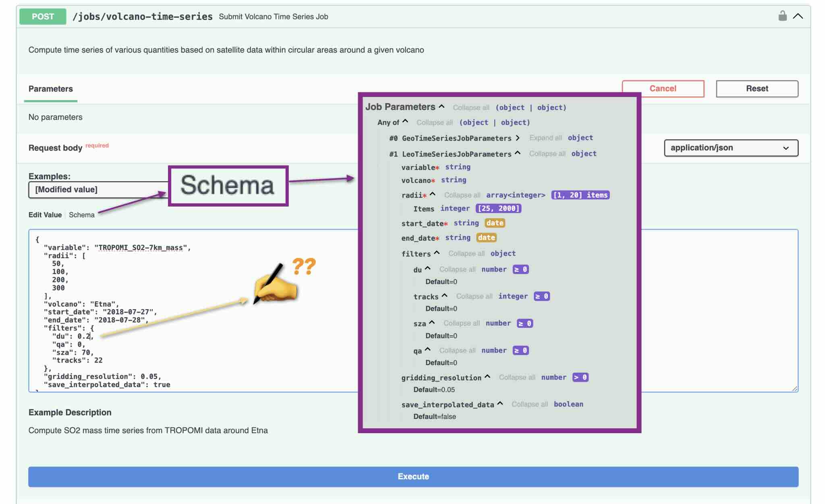The width and height of the screenshot is (825, 504).
Task: Select the Parameters tab
Action: point(50,89)
